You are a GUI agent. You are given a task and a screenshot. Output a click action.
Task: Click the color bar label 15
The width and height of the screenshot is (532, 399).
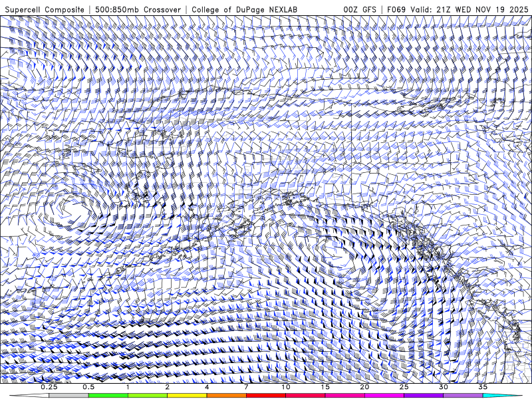point(325,387)
